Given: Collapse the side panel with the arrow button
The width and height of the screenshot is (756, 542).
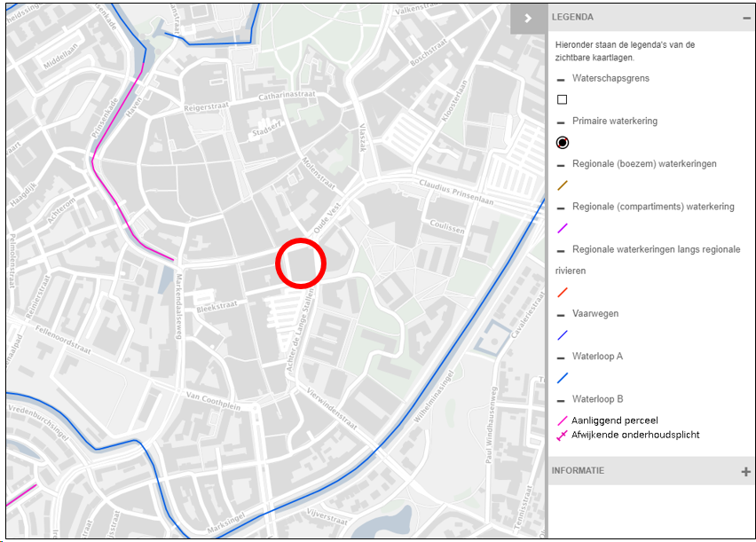Looking at the screenshot, I should [x=528, y=19].
